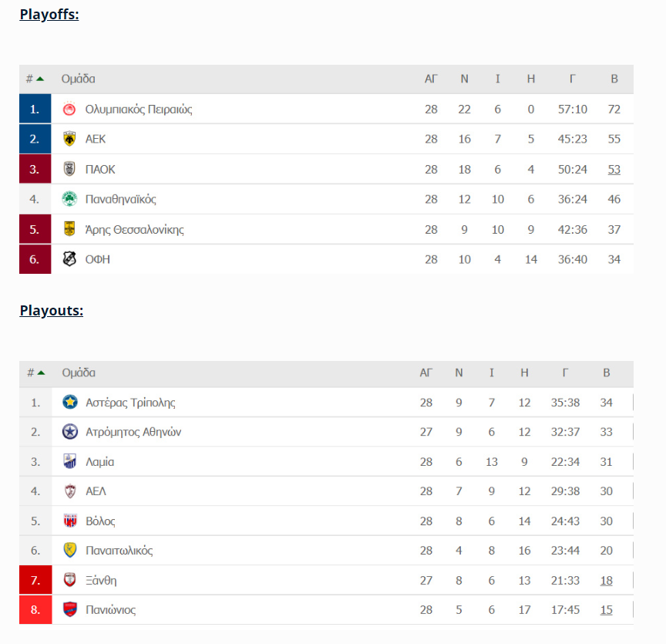Click the Άρης Θεσσαλονίκης yellow crest icon

[x=69, y=230]
